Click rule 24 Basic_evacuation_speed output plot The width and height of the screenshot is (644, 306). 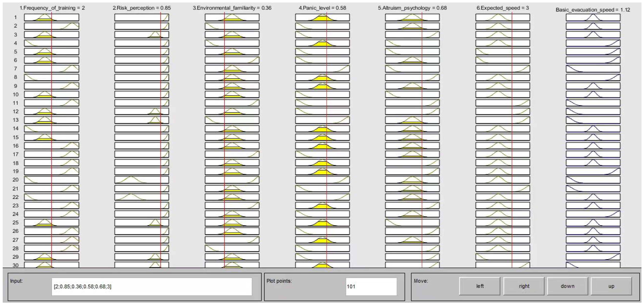(x=593, y=214)
